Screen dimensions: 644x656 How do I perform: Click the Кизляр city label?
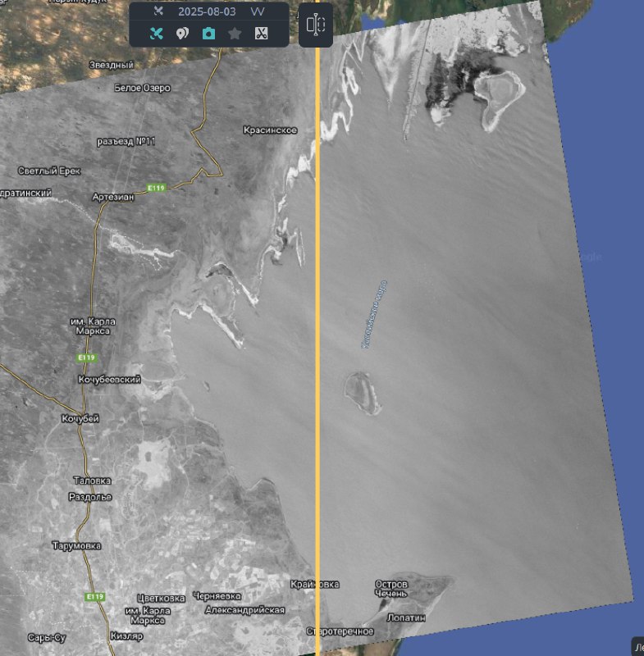[x=126, y=636]
